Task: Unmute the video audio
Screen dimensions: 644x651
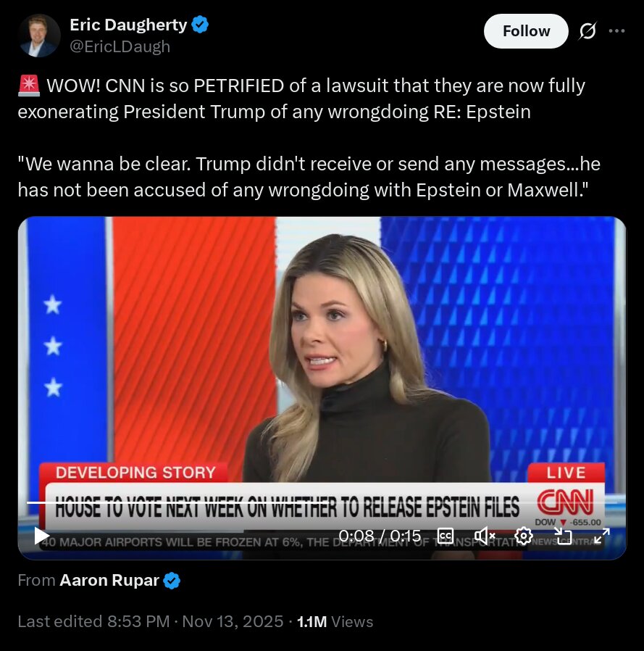Action: pos(484,536)
